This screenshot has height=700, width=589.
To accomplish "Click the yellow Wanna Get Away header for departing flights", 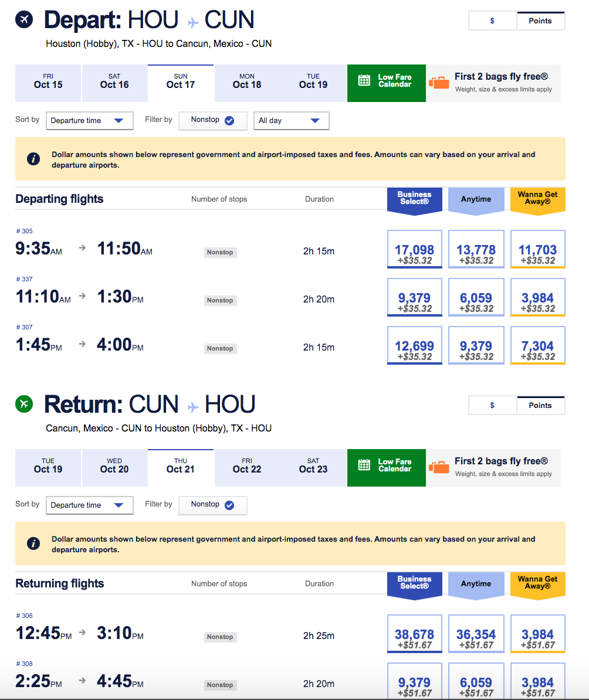I will (x=537, y=199).
